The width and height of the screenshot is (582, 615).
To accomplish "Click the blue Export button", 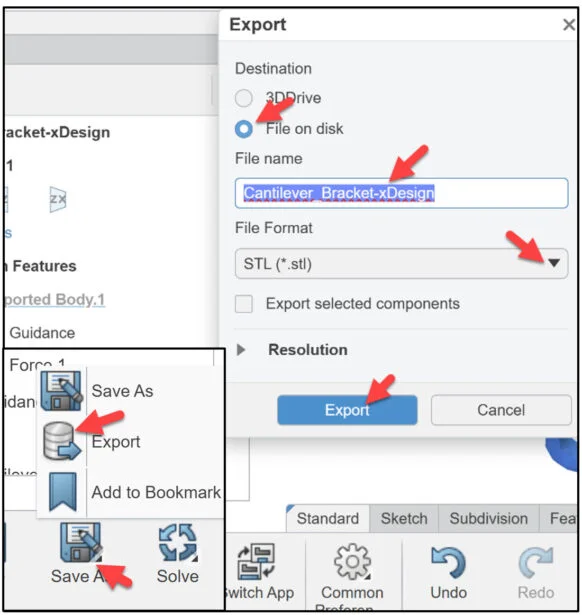I will point(347,410).
